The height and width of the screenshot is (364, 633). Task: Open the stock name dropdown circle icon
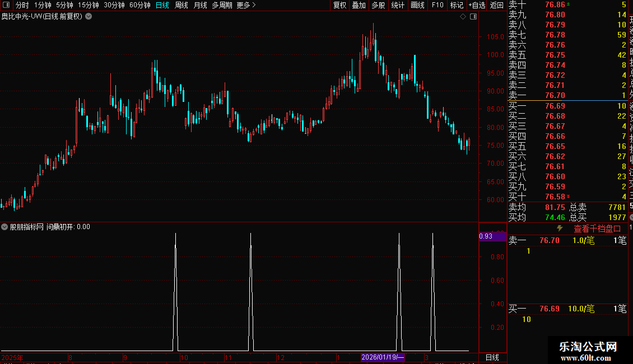(89, 17)
